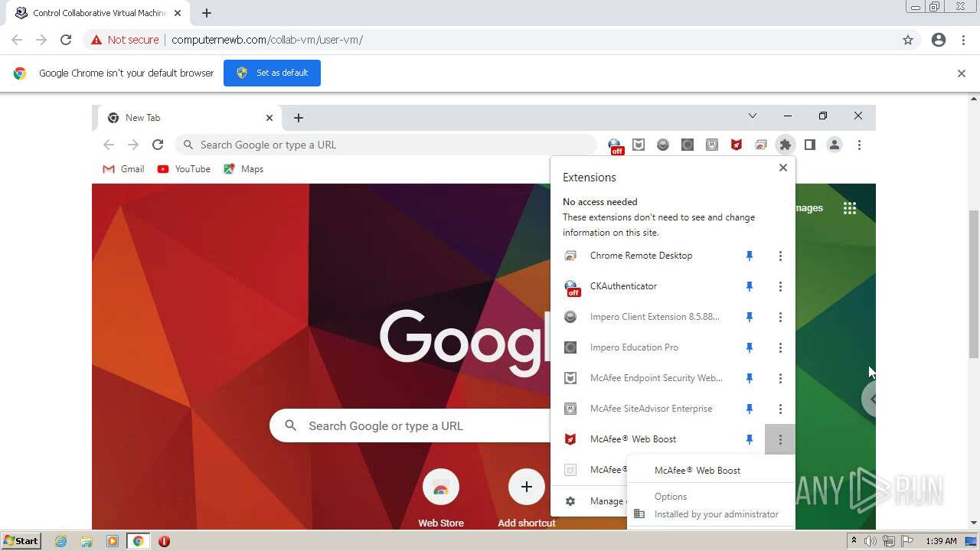This screenshot has width=980, height=551.
Task: Bookmark this page with the star icon
Action: (908, 40)
